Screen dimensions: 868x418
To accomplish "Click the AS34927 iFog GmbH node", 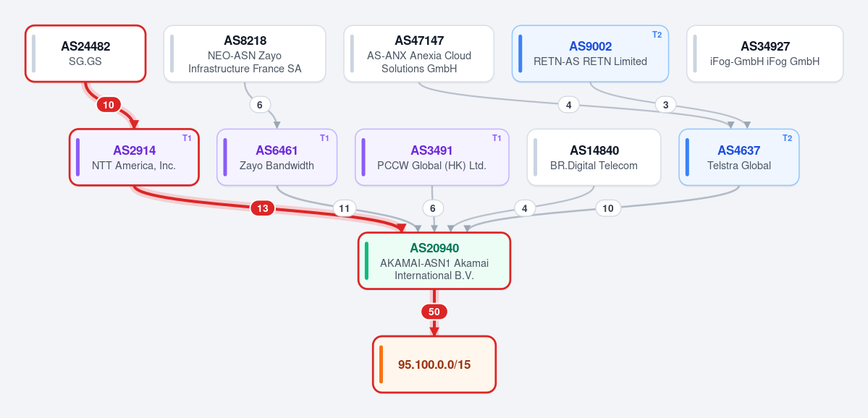I will 765,54.
